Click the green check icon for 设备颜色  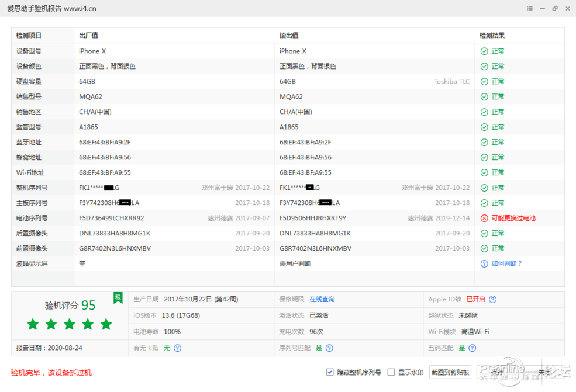tap(484, 67)
